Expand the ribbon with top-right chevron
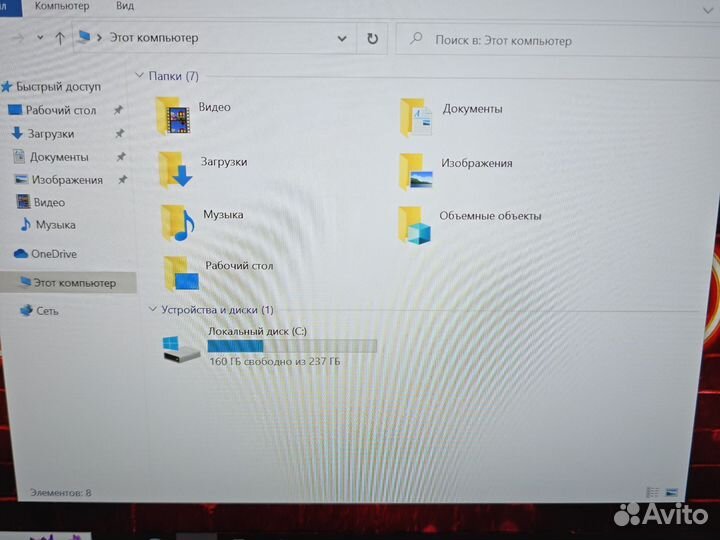The height and width of the screenshot is (540, 720). click(x=708, y=11)
